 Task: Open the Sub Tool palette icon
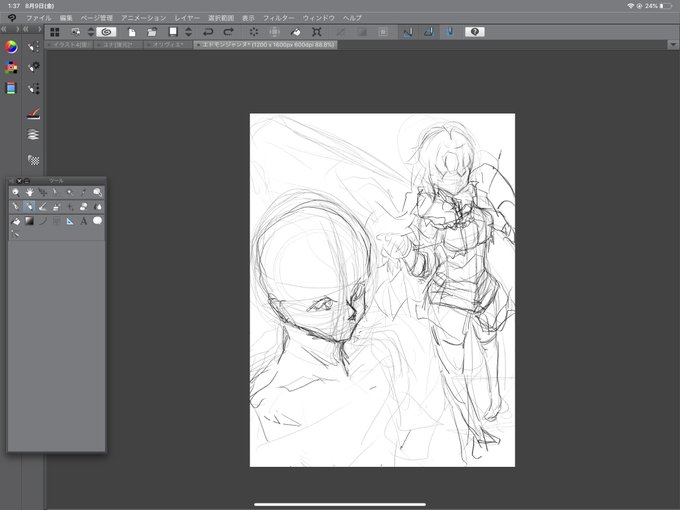[x=33, y=46]
